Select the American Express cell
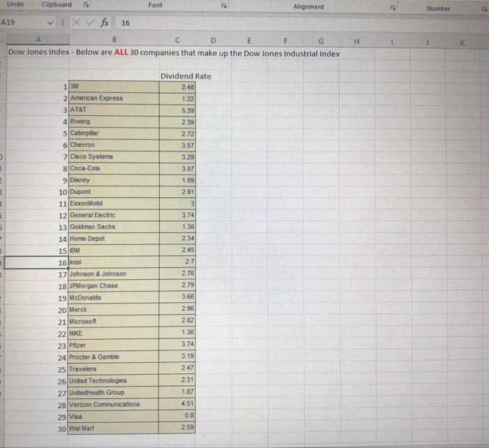This screenshot has height=448, width=489. click(x=114, y=98)
